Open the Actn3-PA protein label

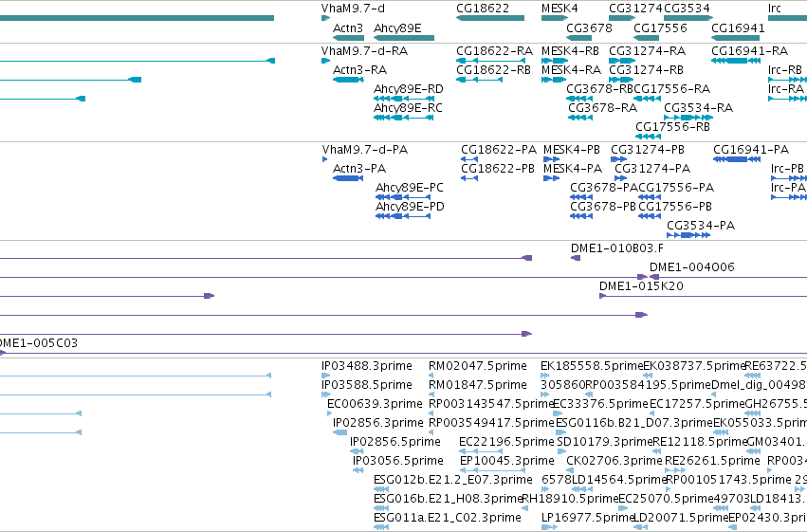(x=359, y=169)
